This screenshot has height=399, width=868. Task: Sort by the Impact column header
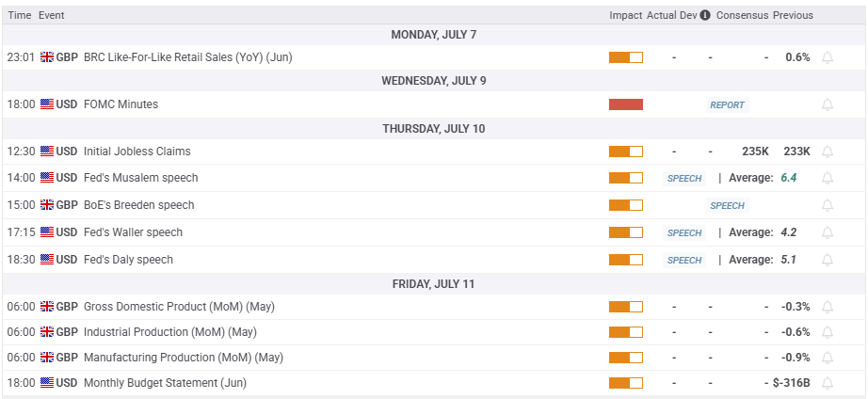[x=625, y=15]
